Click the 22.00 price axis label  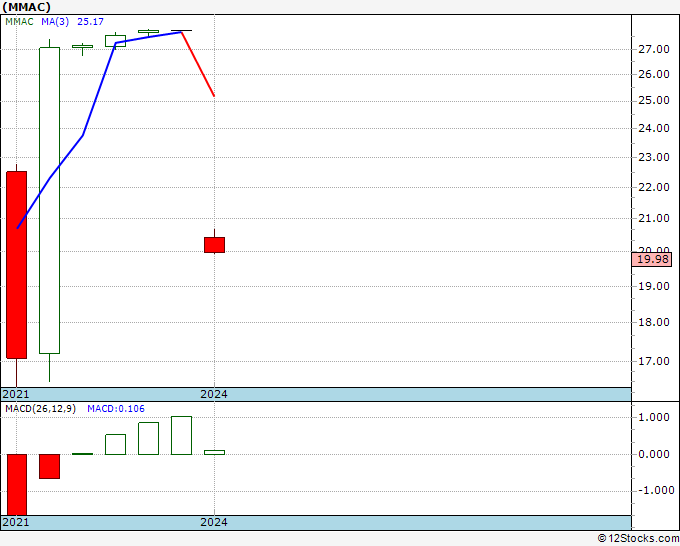click(654, 187)
